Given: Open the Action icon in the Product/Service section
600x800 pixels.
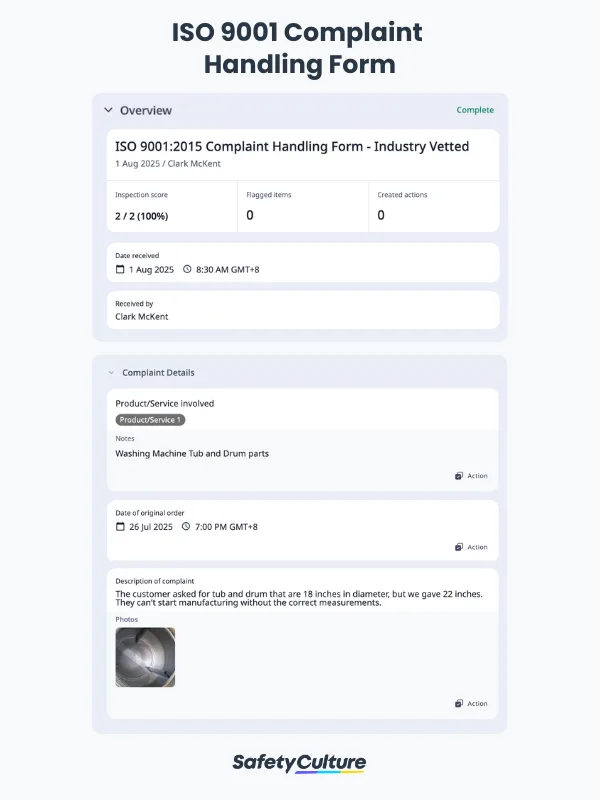Looking at the screenshot, I should click(460, 476).
